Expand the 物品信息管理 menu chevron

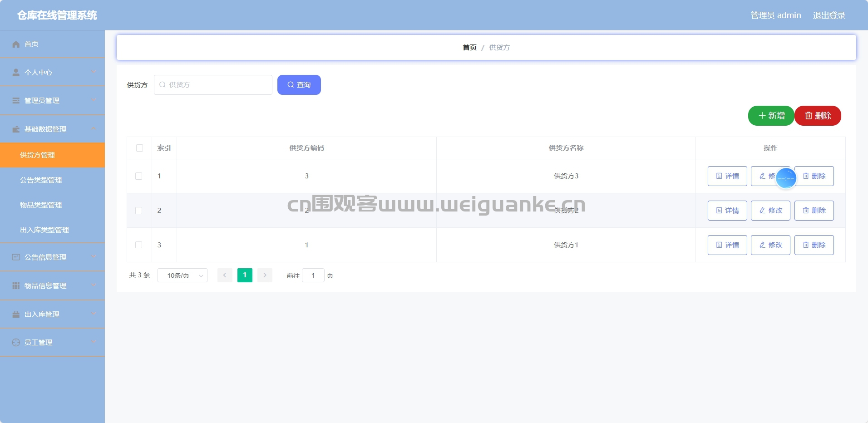[94, 285]
